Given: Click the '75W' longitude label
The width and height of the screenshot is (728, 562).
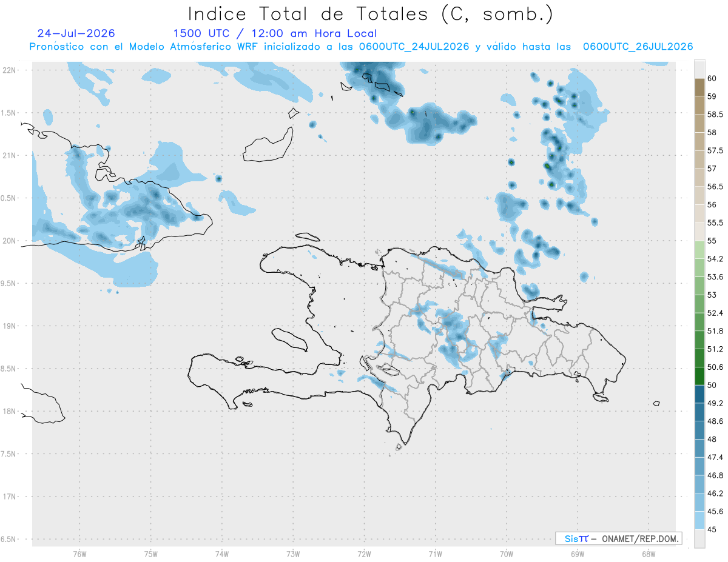Looking at the screenshot, I should 150,554.
